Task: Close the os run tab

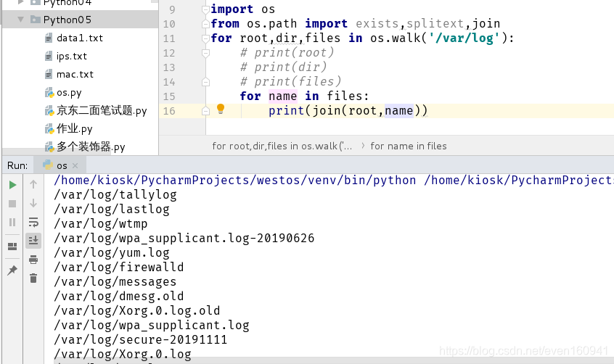Action: [75, 165]
